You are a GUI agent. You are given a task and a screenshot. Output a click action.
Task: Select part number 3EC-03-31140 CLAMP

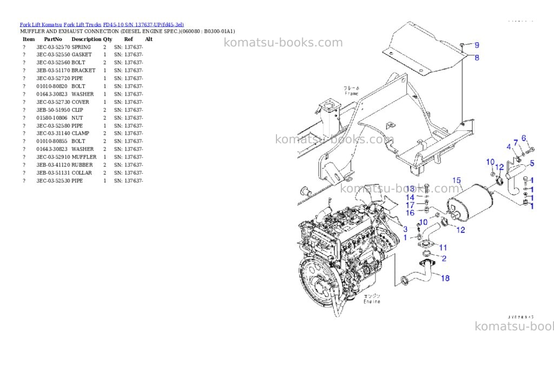pos(63,133)
